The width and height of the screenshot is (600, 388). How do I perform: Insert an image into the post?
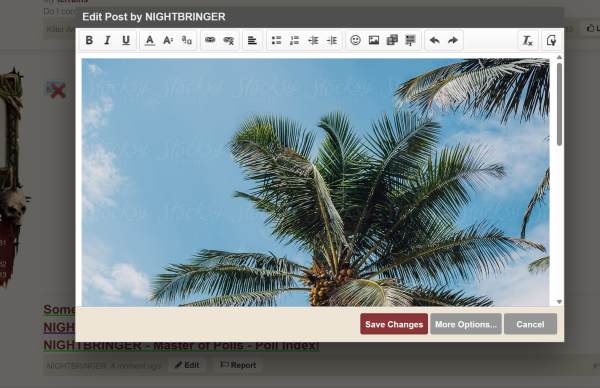point(374,40)
